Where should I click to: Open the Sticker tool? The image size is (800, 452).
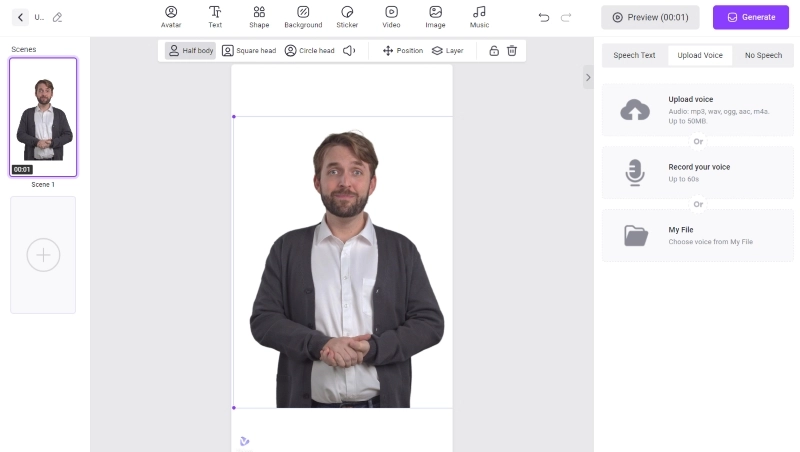coord(347,16)
